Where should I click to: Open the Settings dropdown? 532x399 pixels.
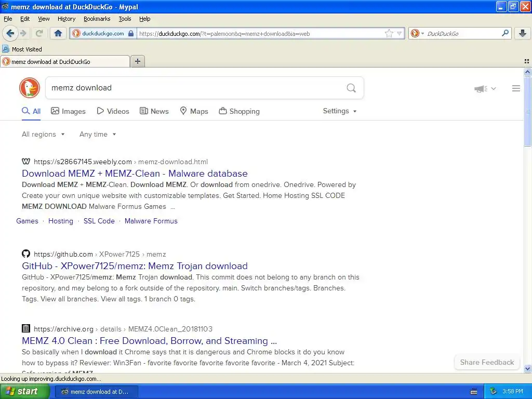point(340,111)
